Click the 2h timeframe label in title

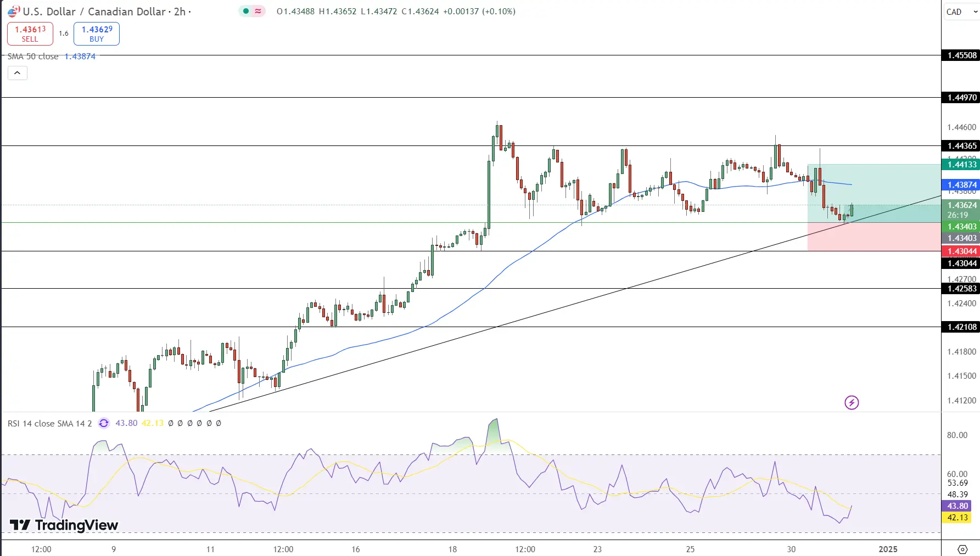pyautogui.click(x=180, y=12)
